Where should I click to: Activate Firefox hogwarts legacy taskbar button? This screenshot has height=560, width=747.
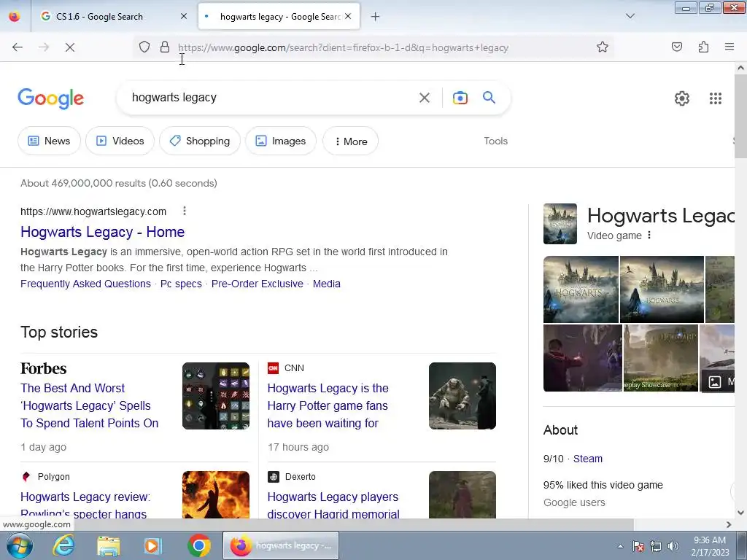[281, 545]
